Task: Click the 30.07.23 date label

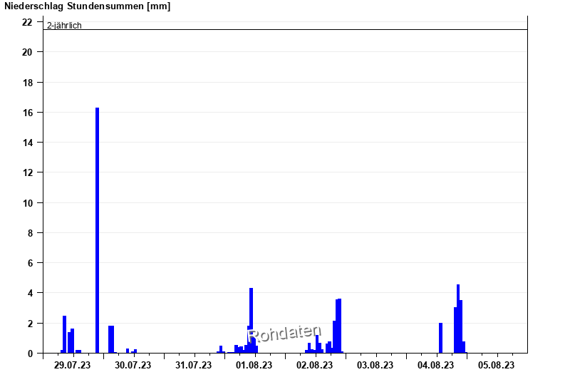Action: [133, 365]
